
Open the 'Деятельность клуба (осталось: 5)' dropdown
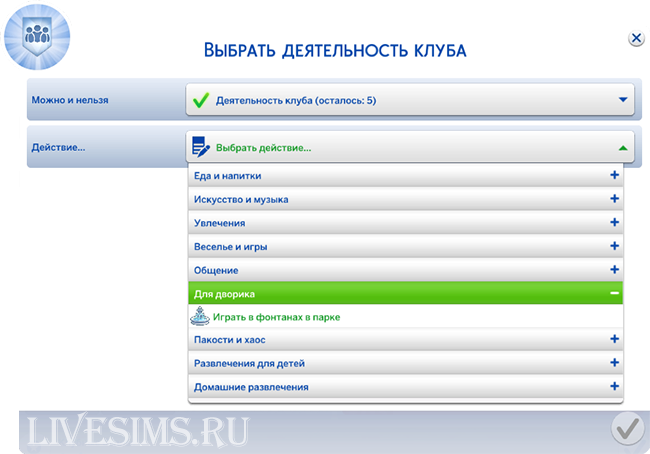[x=410, y=100]
